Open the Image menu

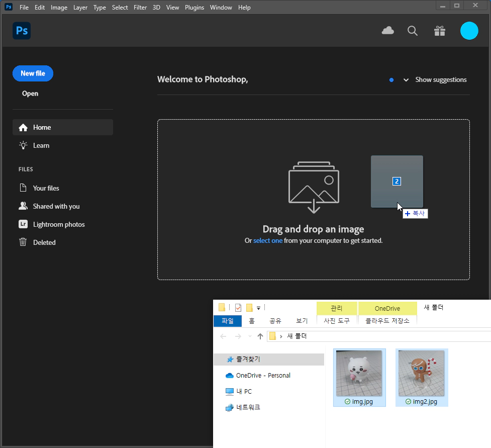point(59,7)
